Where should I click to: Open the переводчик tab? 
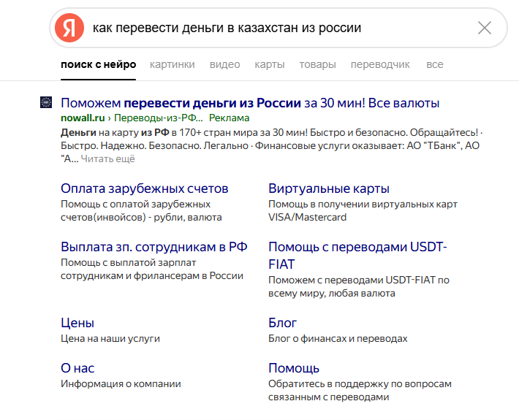pyautogui.click(x=380, y=64)
